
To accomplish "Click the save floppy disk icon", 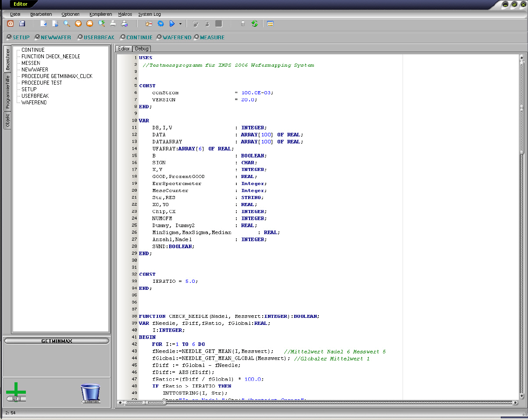I will 22,24.
